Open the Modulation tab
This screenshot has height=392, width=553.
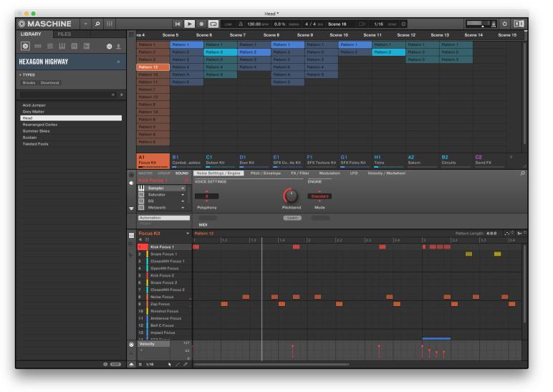(330, 173)
